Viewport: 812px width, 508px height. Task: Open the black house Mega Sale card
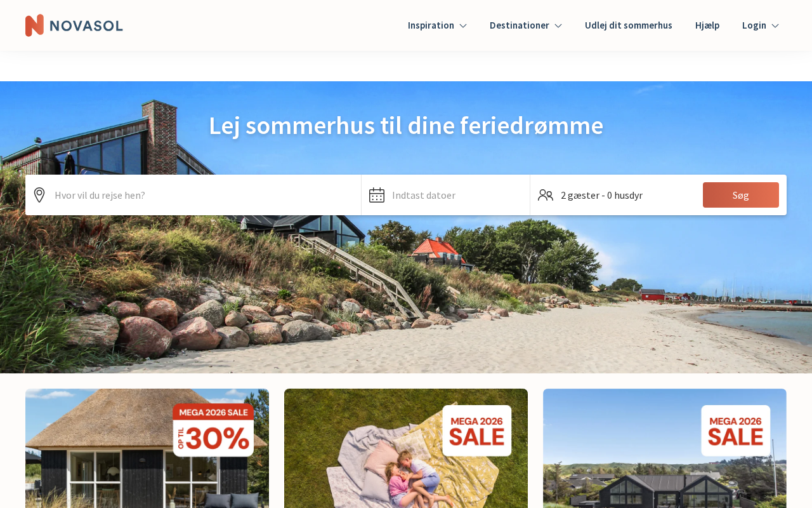665,448
